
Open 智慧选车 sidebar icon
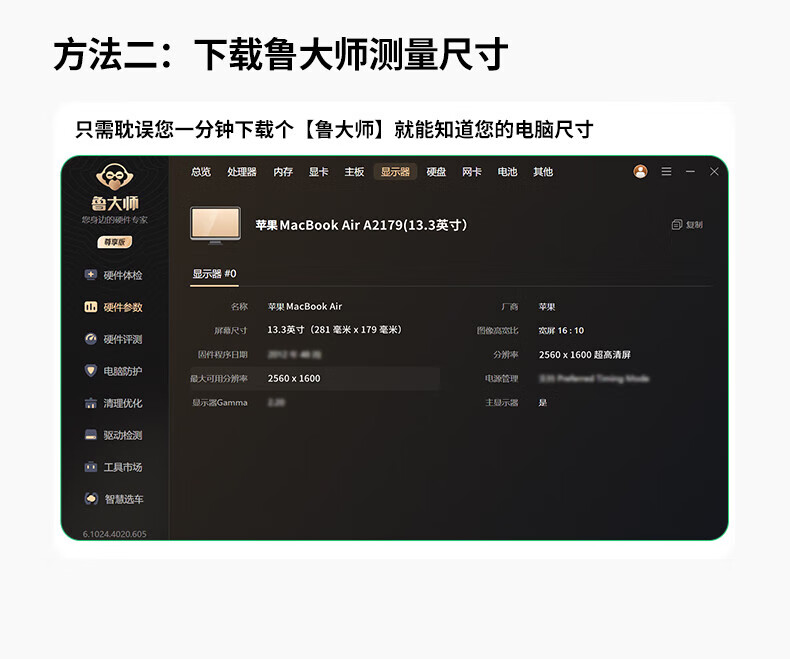[x=91, y=499]
